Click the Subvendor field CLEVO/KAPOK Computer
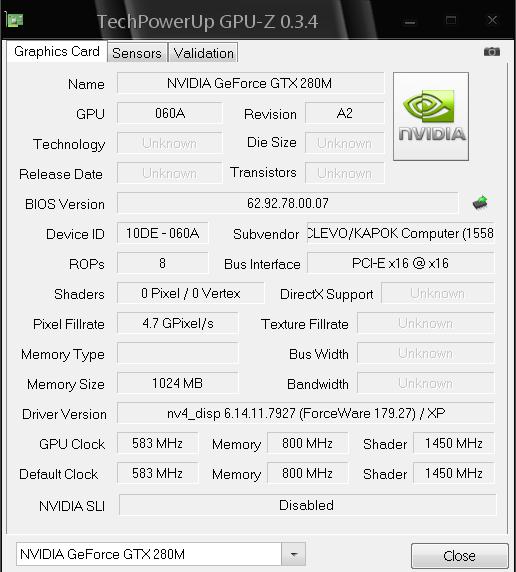The image size is (516, 572). tap(401, 233)
